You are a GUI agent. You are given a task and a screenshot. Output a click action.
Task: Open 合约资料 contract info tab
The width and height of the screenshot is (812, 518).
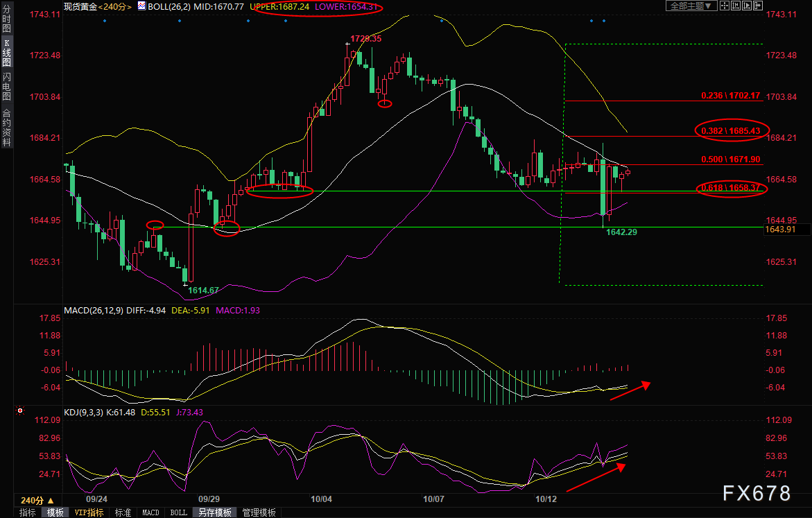(6, 127)
